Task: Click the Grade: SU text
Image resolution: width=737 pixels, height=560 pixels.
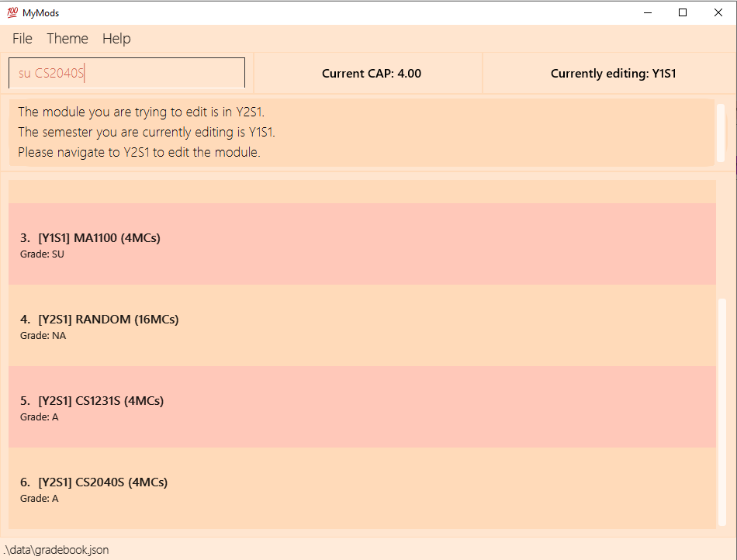Action: coord(42,254)
